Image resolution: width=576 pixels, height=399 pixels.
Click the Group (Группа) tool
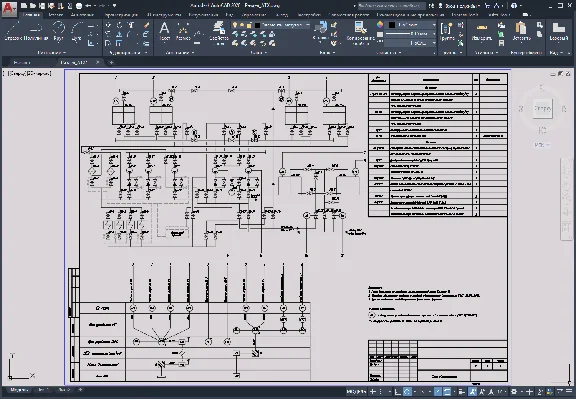tap(447, 31)
